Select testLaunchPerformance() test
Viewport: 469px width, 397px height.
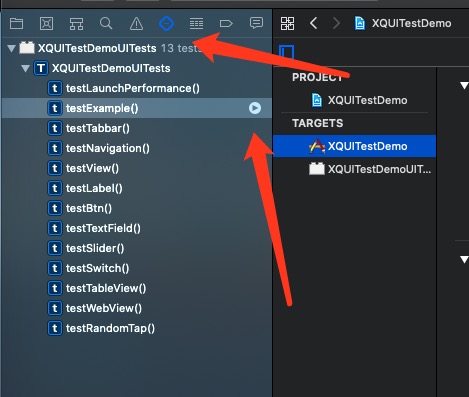133,88
